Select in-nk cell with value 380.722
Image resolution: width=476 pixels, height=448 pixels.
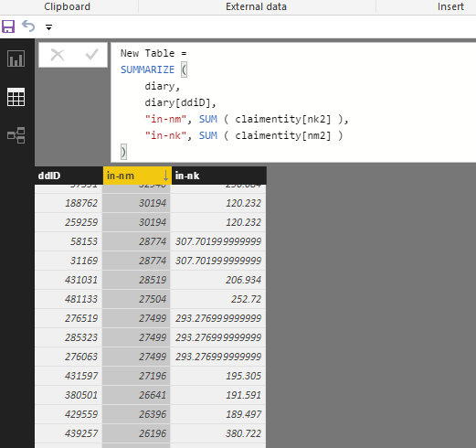[218, 433]
